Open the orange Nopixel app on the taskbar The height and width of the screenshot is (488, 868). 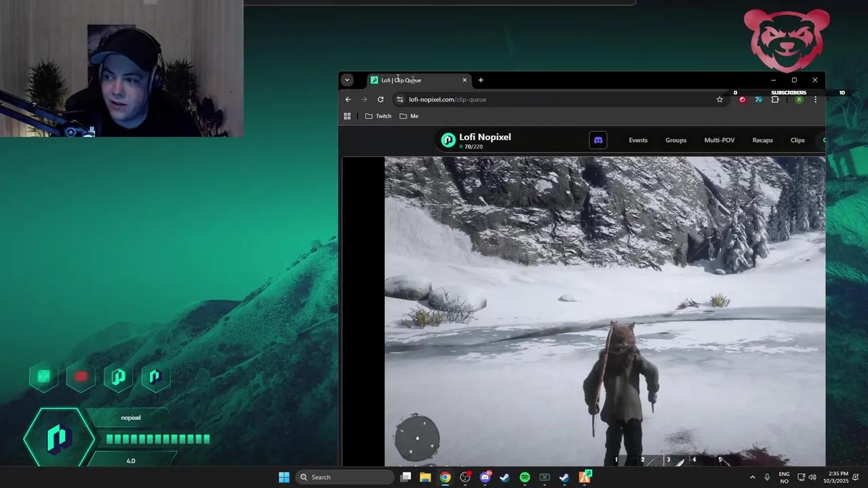585,477
